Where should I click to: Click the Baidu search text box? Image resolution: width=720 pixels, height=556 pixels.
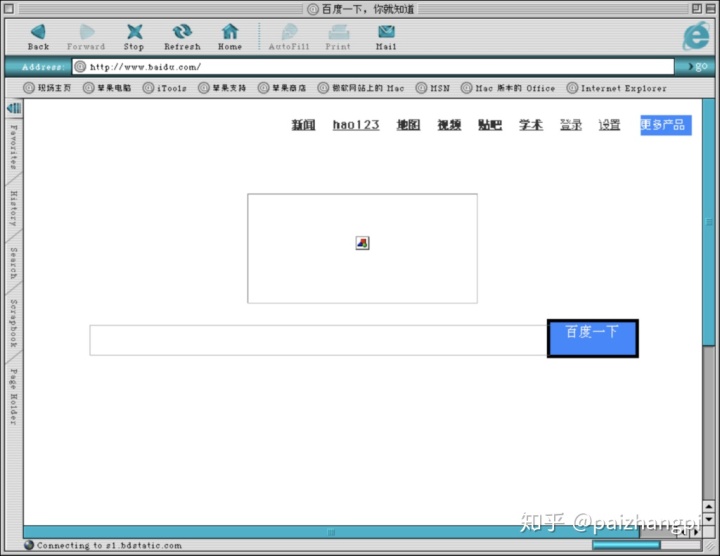pos(318,340)
